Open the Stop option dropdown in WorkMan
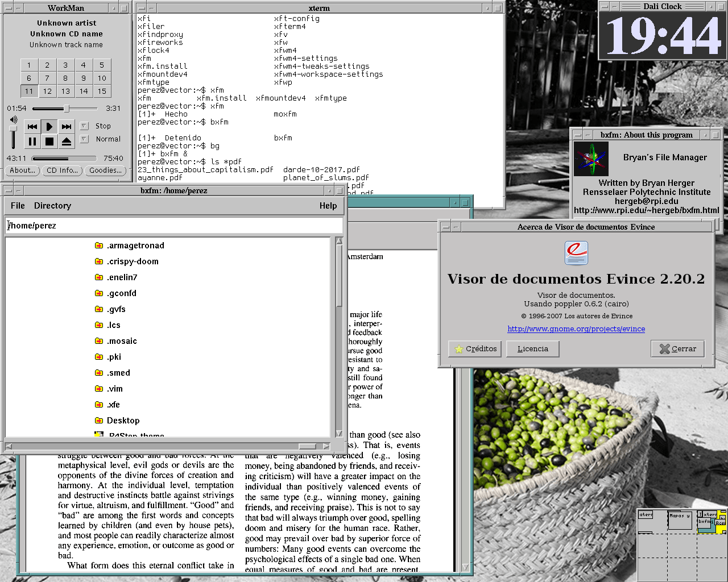Image resolution: width=728 pixels, height=582 pixels. (x=84, y=126)
